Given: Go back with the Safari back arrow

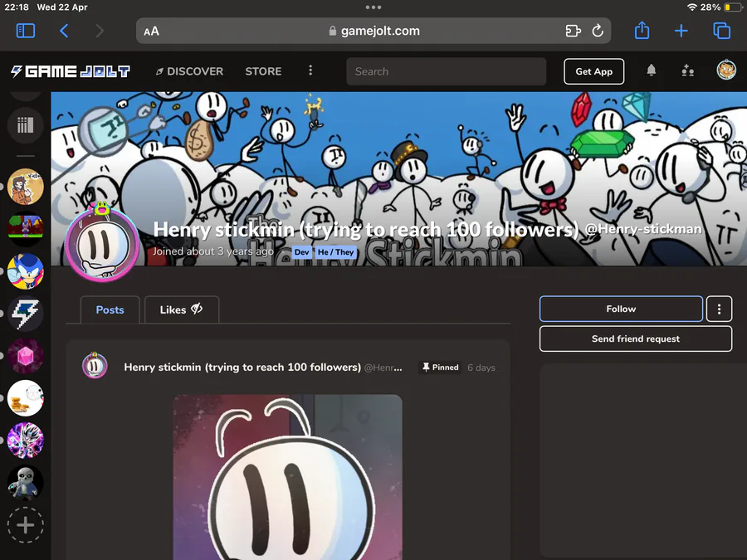Looking at the screenshot, I should tap(64, 31).
